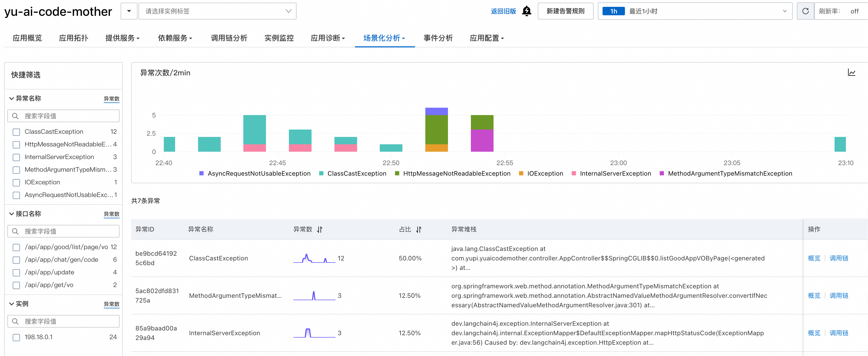This screenshot has width=868, height=356.
Task: Open the 请选择实例标签 dropdown
Action: tap(217, 11)
